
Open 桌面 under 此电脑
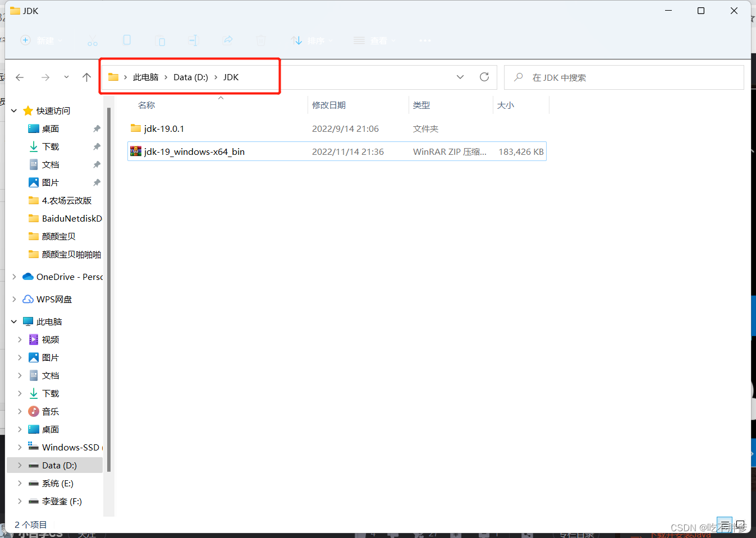tap(51, 429)
